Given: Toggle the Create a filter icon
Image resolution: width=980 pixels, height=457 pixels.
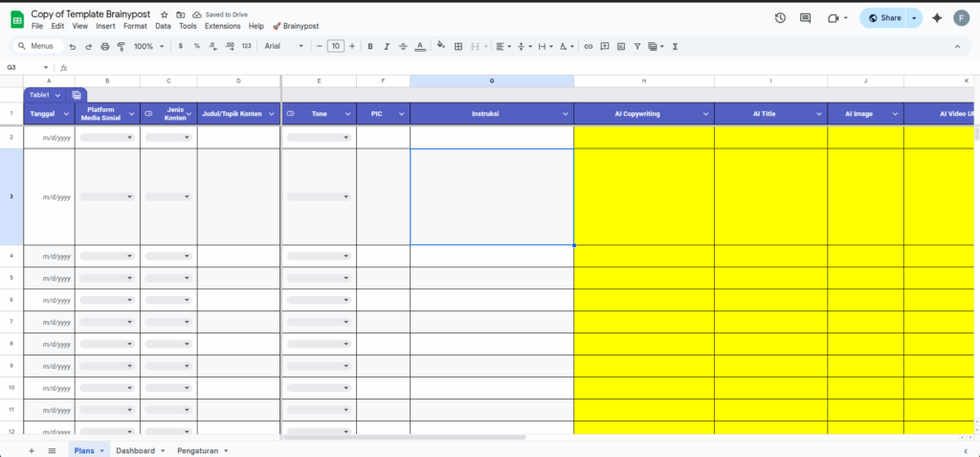Looking at the screenshot, I should pos(636,46).
